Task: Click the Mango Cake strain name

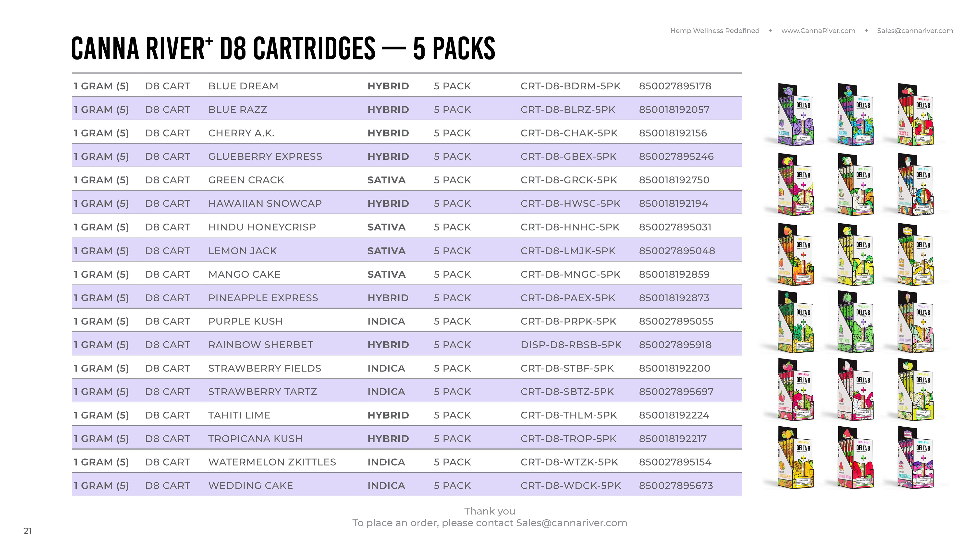Action: [x=244, y=275]
